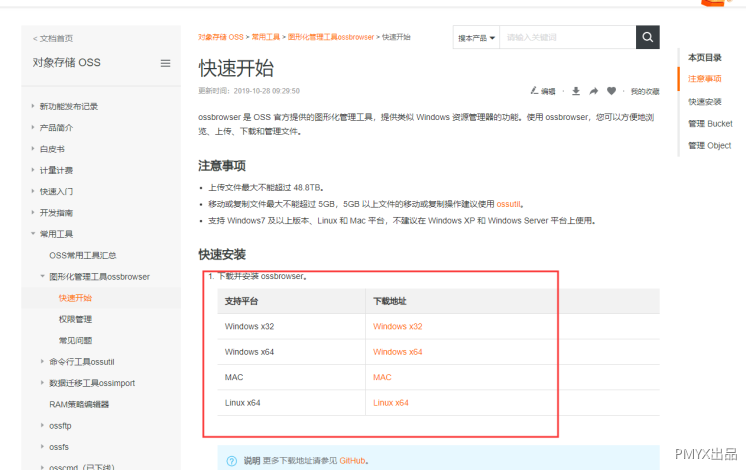Jump to 管理 Object in page contents
Screen dimensions: 746x470
point(709,146)
